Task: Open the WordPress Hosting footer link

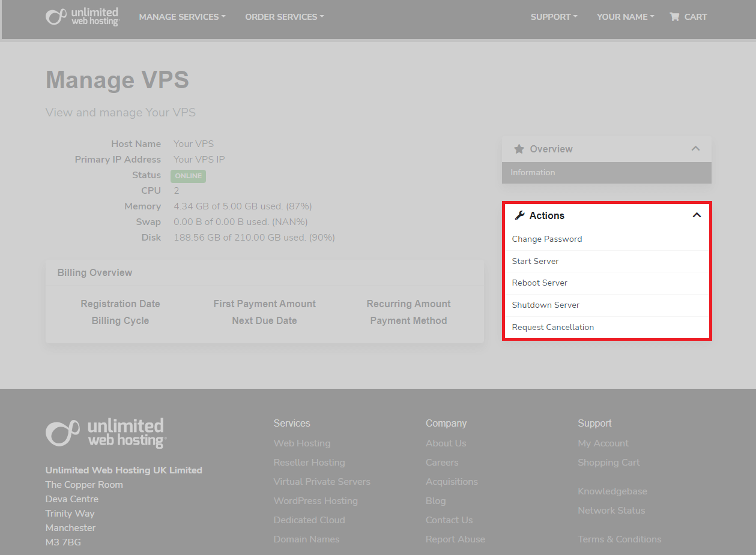Action: pos(315,501)
